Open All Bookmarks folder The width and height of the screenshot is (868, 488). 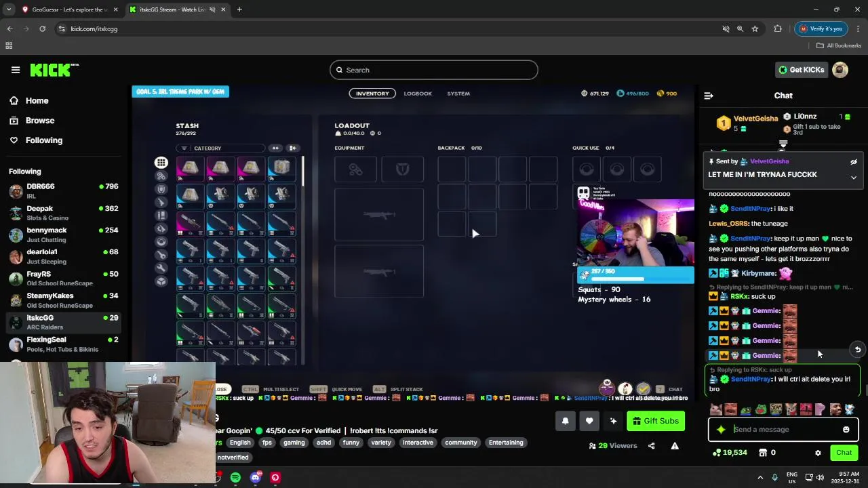click(x=839, y=45)
